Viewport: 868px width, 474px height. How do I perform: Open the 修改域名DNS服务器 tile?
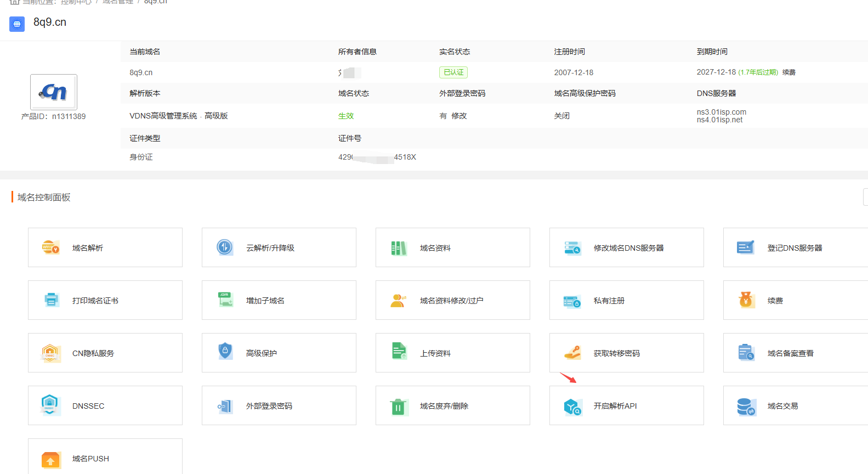(626, 247)
